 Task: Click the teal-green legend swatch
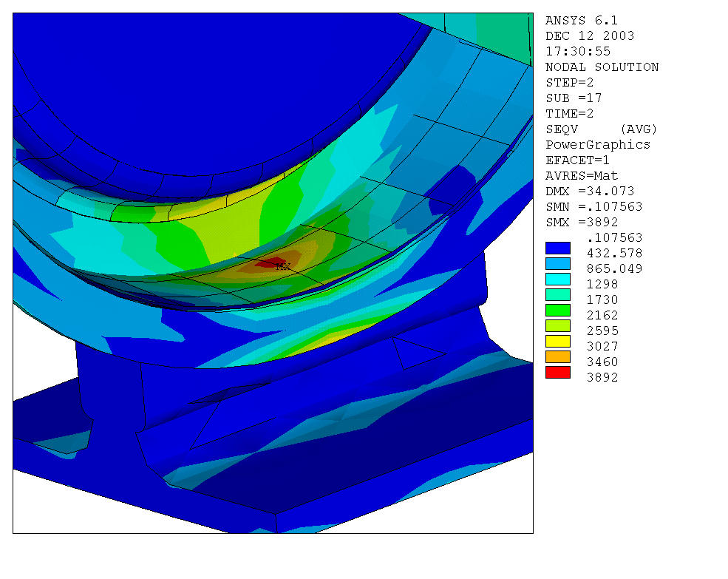557,294
